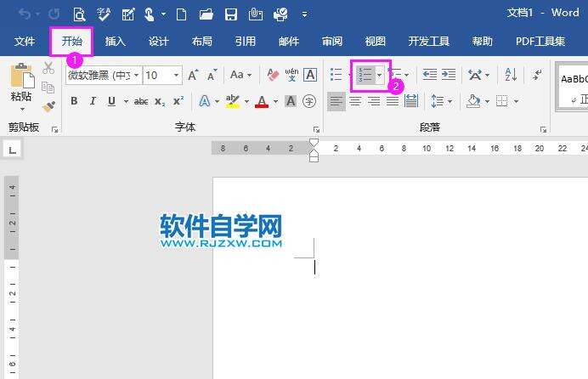588x379 pixels.
Task: Toggle character shading gray A
Action: click(x=291, y=101)
